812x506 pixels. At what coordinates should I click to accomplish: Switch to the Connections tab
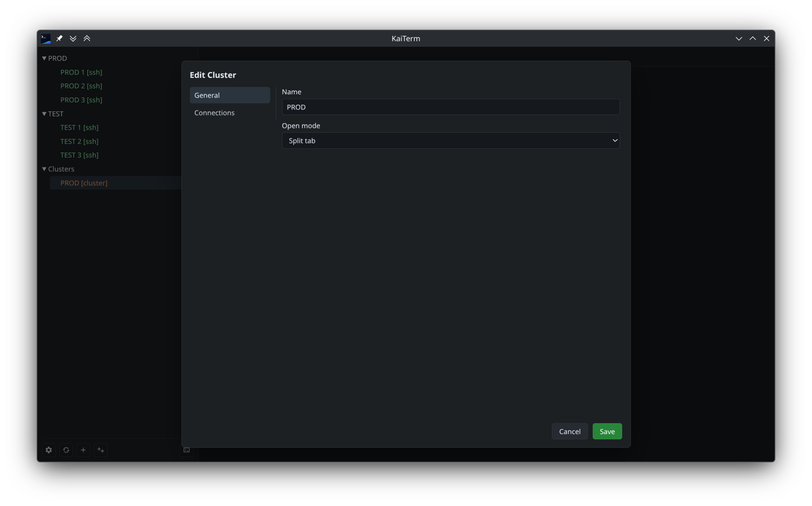[x=230, y=112]
